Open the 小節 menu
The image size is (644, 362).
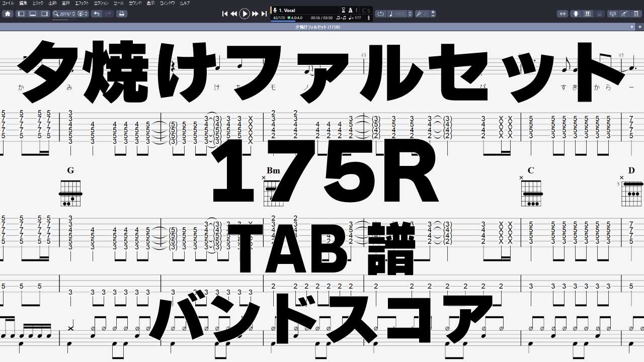pos(52,3)
